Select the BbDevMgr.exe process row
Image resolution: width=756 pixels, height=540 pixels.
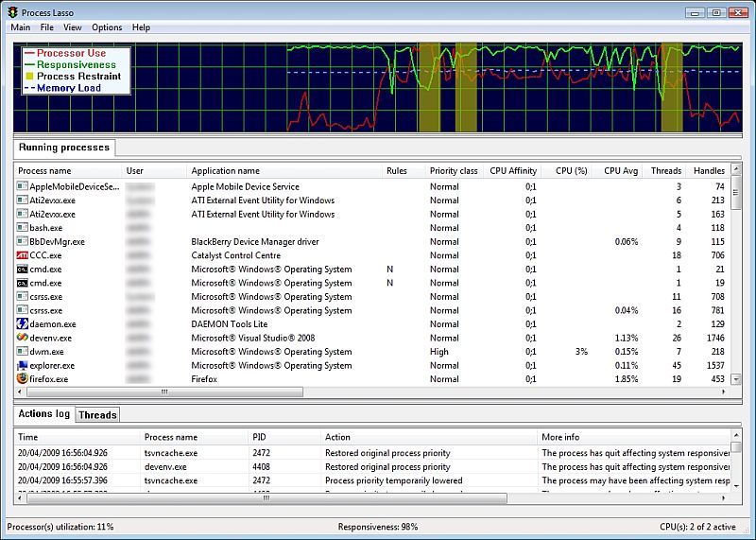tap(57, 242)
